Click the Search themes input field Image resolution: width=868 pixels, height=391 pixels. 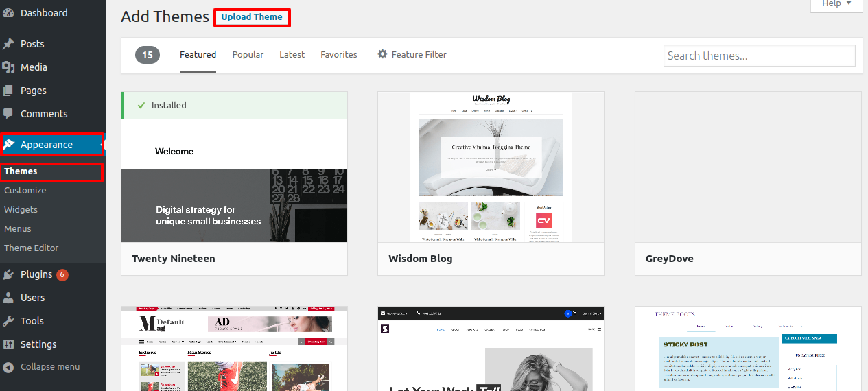760,56
